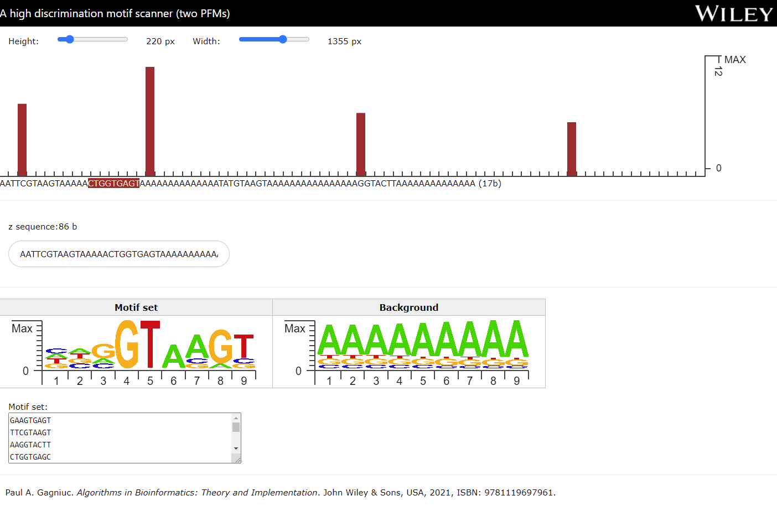Screen dimensions: 777x532
Task: Click the motif textarea resize handle
Action: point(237,460)
